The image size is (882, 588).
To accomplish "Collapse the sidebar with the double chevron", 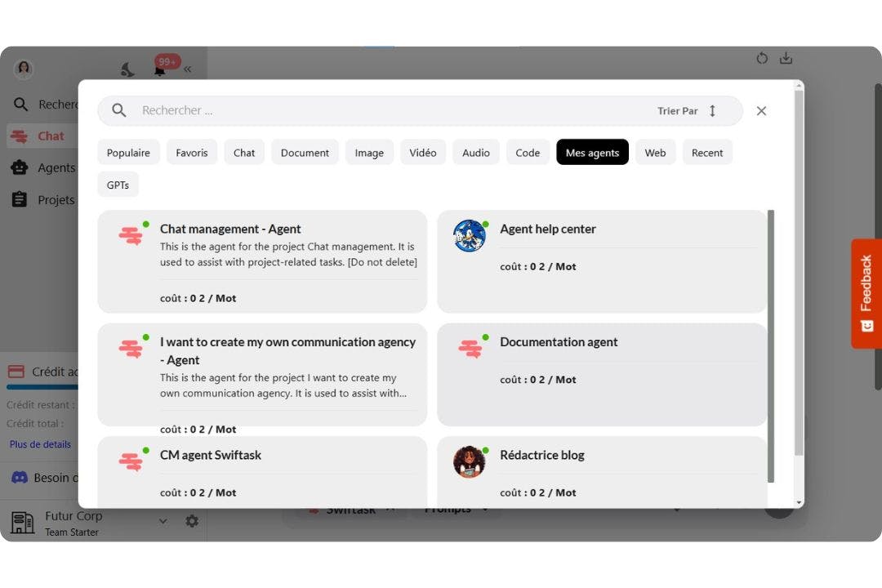I will click(187, 69).
